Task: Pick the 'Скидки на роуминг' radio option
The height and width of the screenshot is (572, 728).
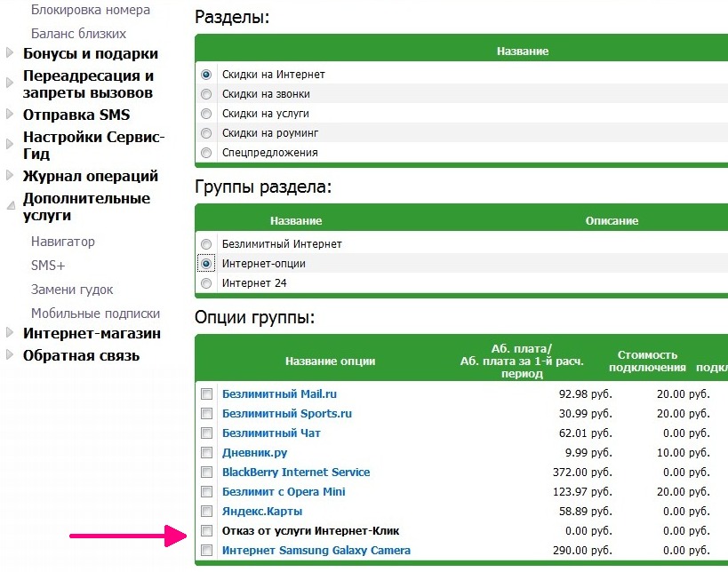Action: pos(206,133)
